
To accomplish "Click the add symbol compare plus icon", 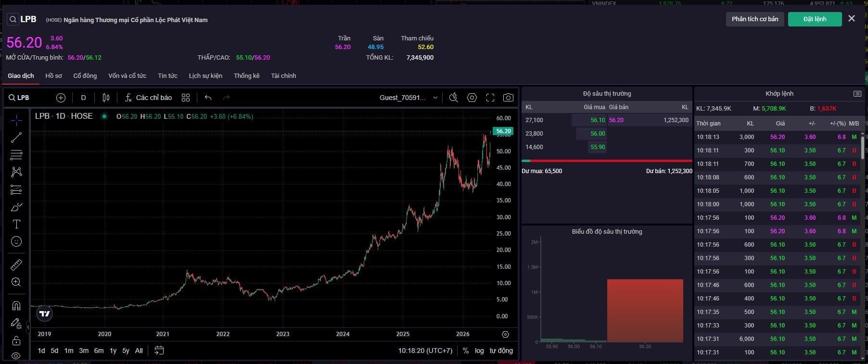I will pyautogui.click(x=61, y=98).
